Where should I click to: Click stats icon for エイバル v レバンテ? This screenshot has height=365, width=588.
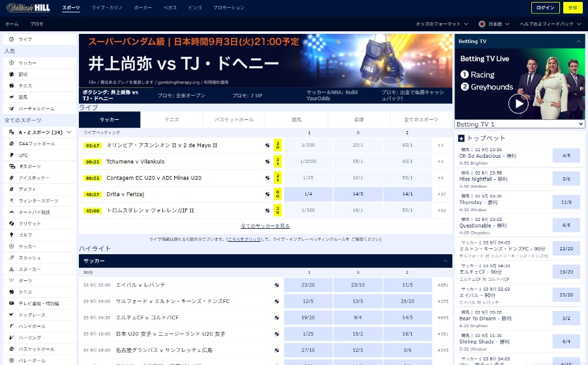click(x=277, y=285)
